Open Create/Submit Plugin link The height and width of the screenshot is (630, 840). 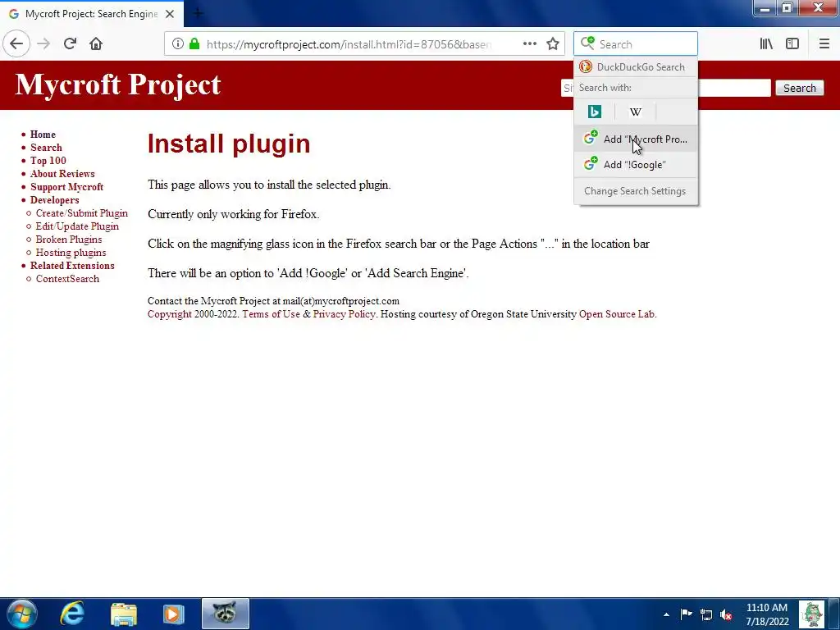point(81,213)
